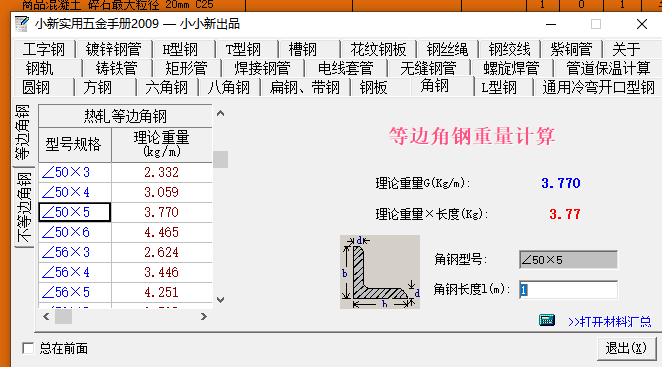Image resolution: width=662 pixels, height=367 pixels.
Task: Click the 2.332 weight cell
Action: point(162,172)
